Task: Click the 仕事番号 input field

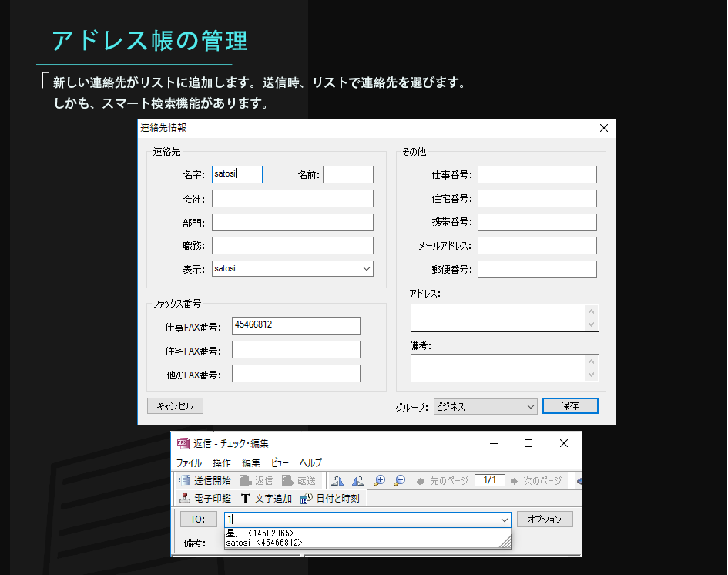Action: tap(537, 175)
